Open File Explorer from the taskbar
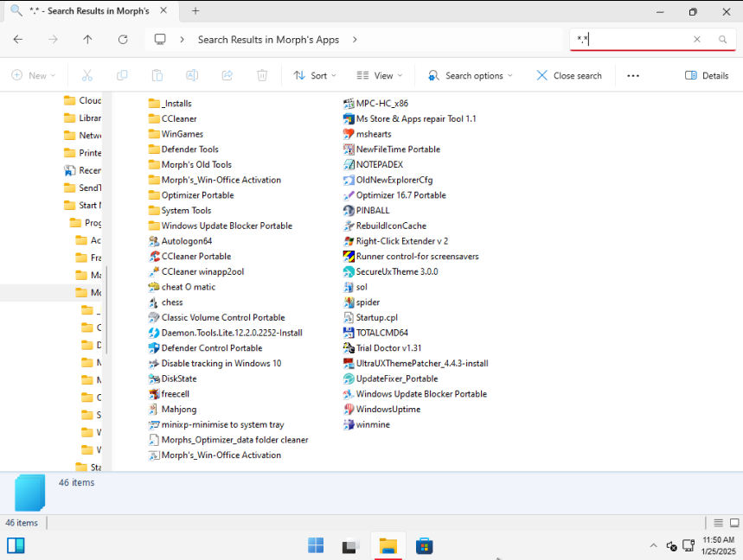This screenshot has width=743, height=560. pos(388,546)
